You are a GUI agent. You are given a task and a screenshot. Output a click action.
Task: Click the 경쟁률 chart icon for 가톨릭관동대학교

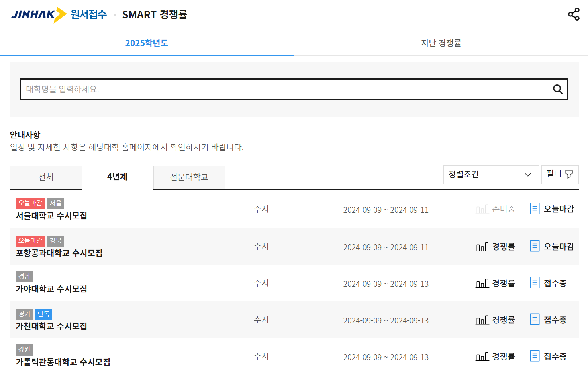point(482,356)
